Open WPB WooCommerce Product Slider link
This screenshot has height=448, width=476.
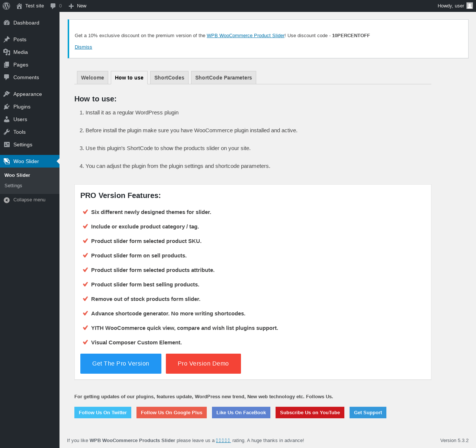click(245, 36)
